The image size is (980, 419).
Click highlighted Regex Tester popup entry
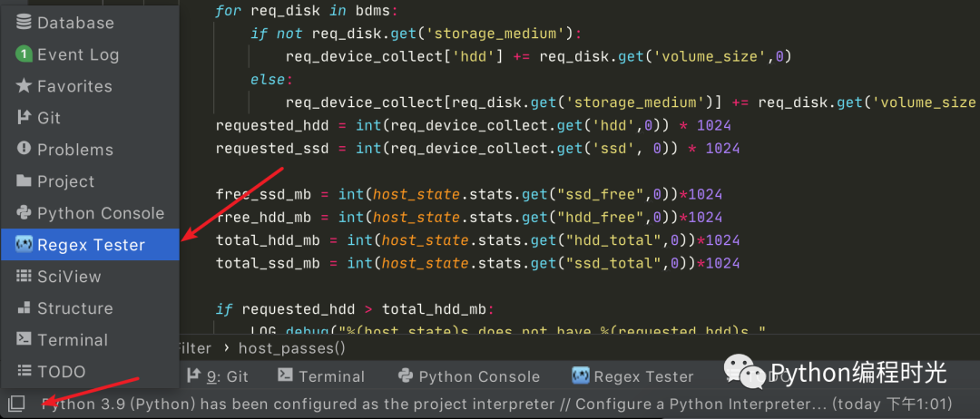click(91, 245)
